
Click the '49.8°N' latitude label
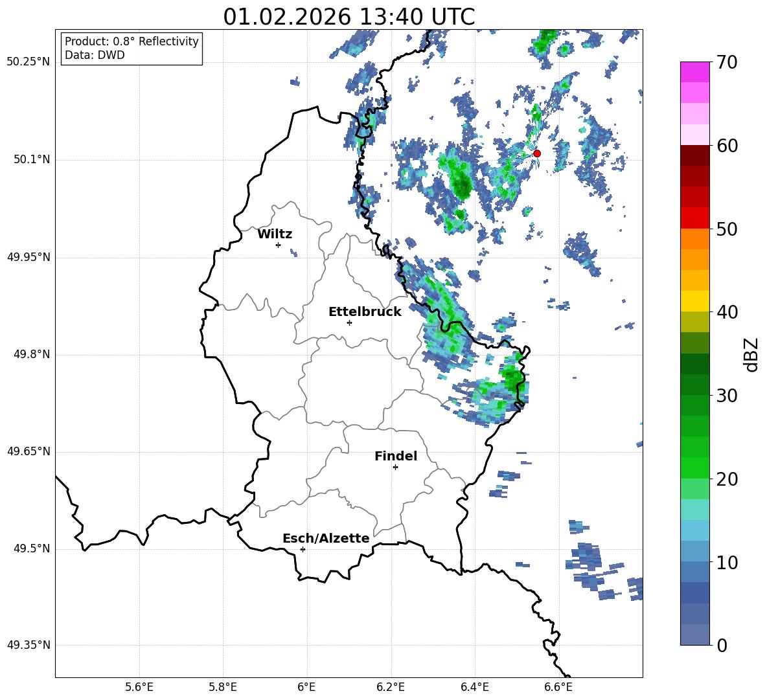(32, 354)
